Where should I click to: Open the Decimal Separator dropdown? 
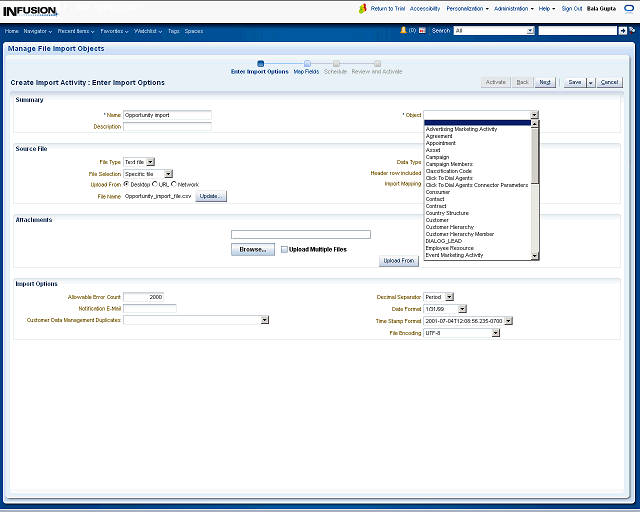click(449, 297)
